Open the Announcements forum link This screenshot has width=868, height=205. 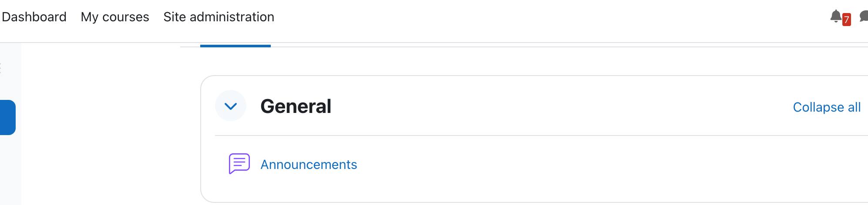[x=309, y=165]
